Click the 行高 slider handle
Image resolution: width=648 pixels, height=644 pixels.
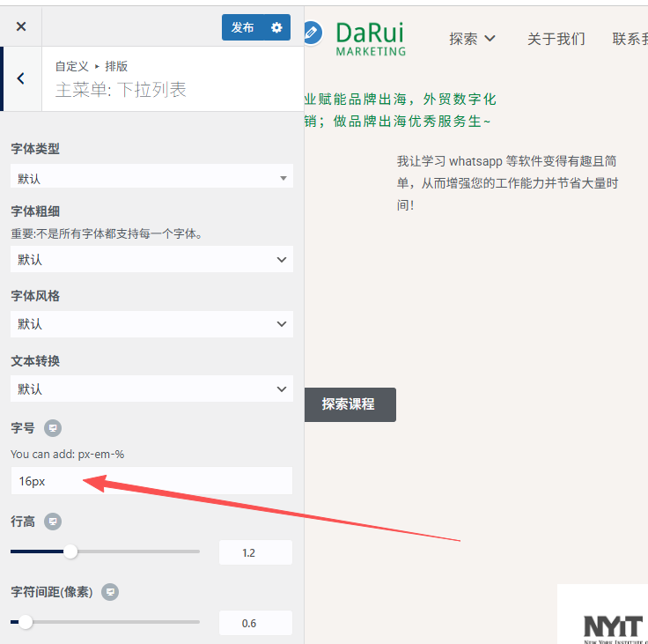pos(70,552)
